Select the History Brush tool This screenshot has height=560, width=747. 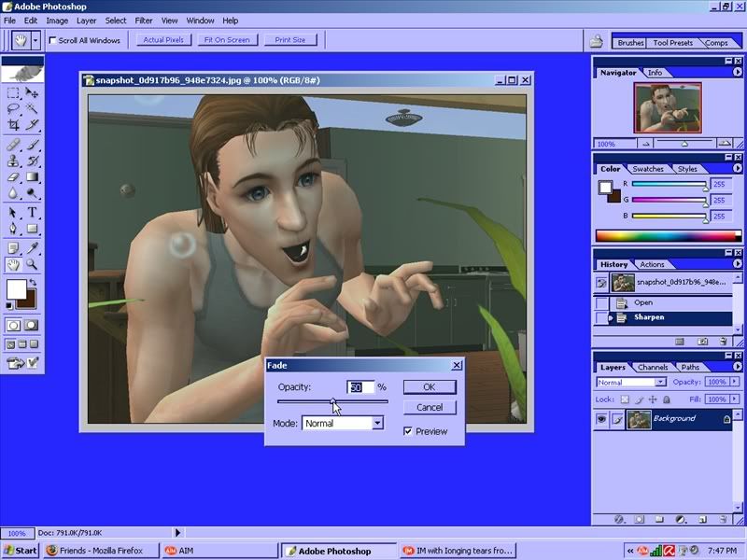click(32, 161)
